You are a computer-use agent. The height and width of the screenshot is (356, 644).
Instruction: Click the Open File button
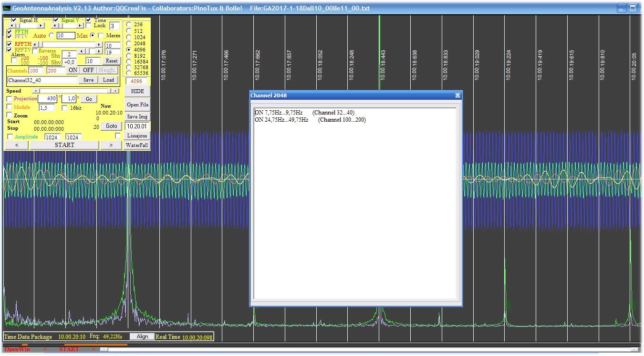tap(137, 105)
